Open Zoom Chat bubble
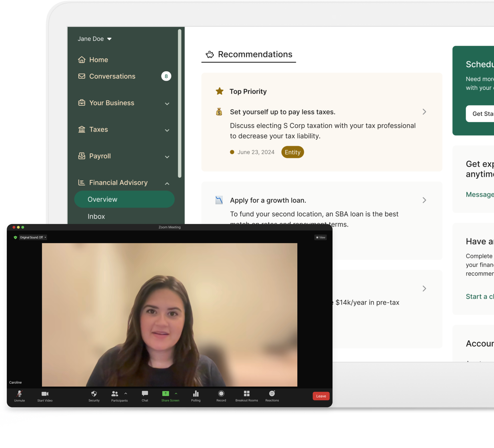Viewport: 494px width, 448px height. 145,394
